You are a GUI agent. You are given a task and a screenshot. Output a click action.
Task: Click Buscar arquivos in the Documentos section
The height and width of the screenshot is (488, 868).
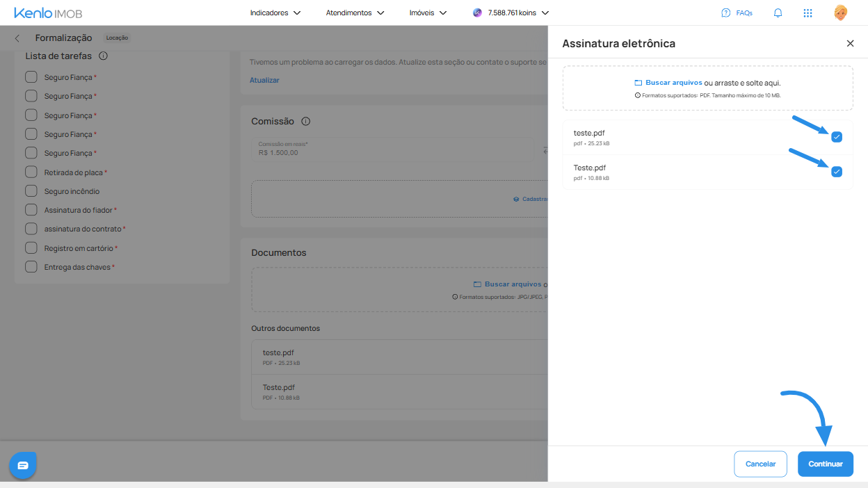[513, 284]
